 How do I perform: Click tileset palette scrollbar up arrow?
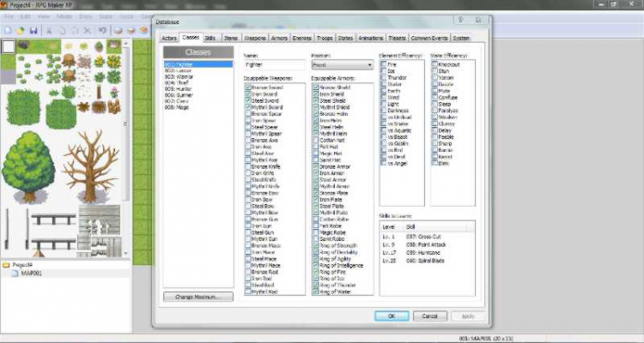pos(125,43)
